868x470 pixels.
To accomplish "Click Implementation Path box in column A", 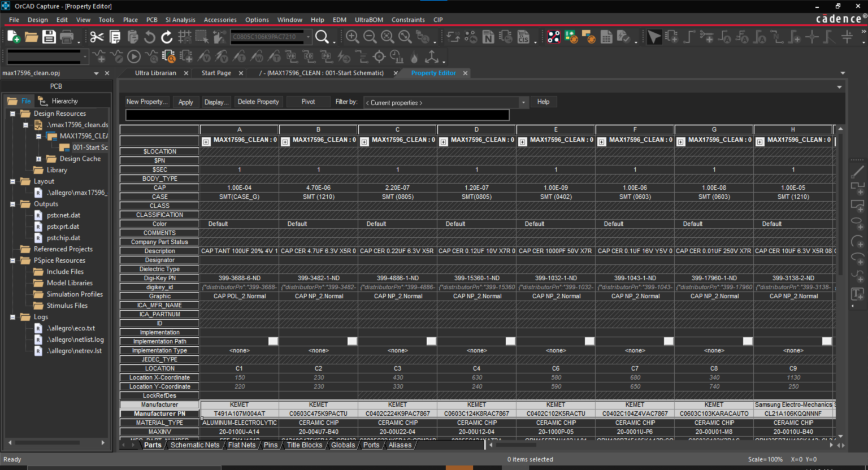I will (x=273, y=341).
